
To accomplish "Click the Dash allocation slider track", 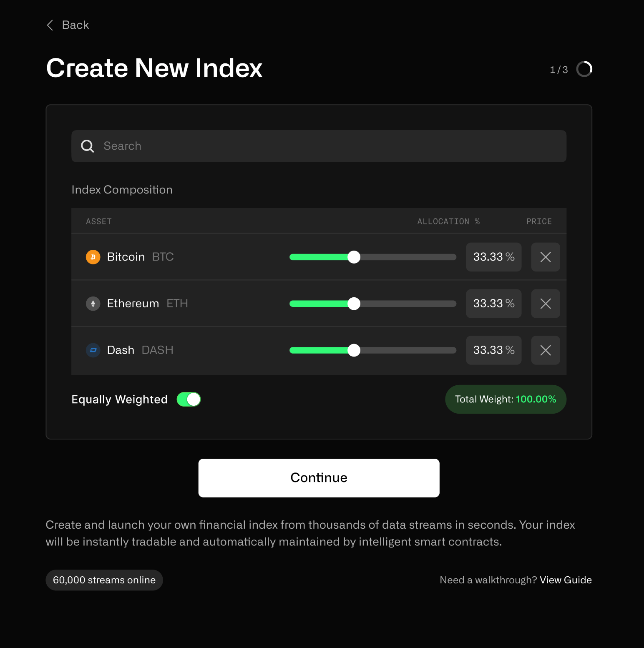I will [373, 350].
